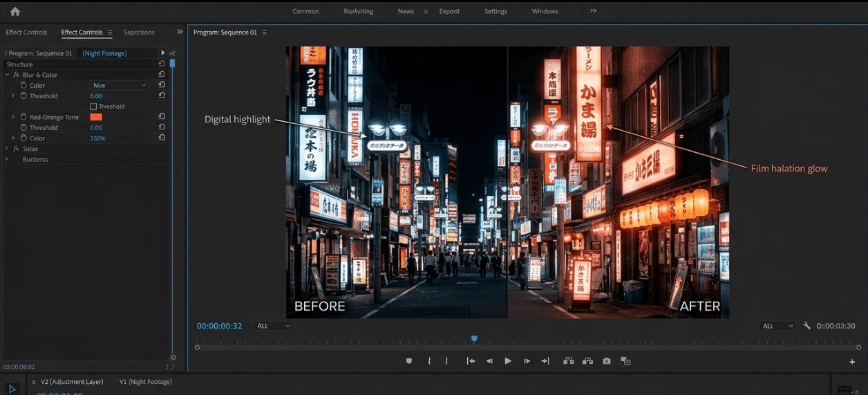Select the first Effect Controls tab

(26, 33)
